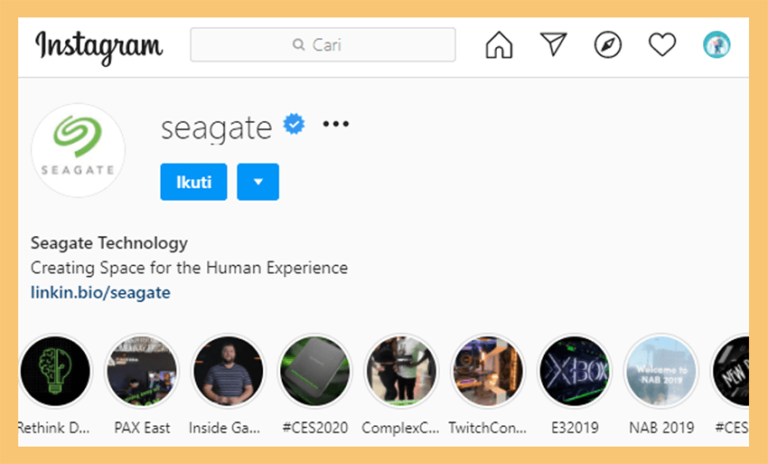Follow seagate with the Ikuti button

click(x=193, y=182)
